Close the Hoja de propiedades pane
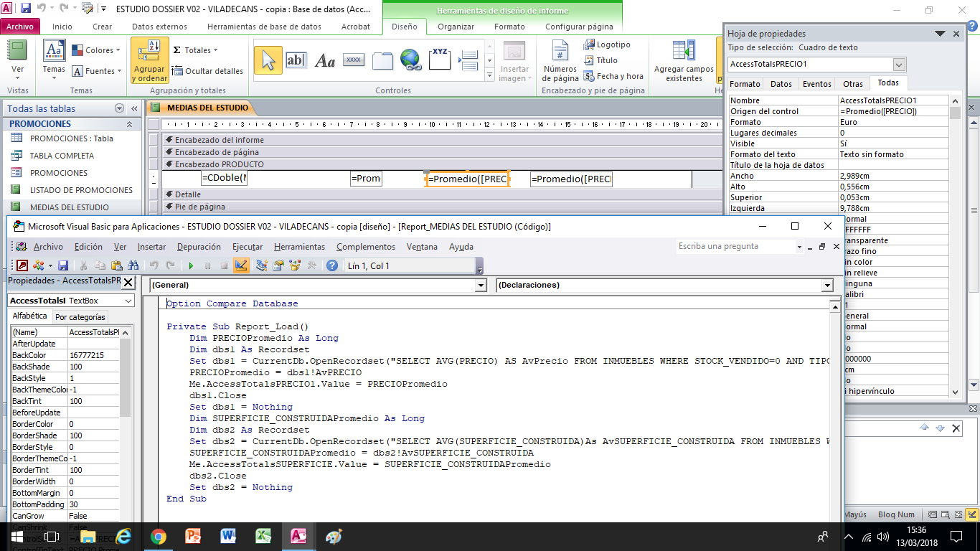 [x=956, y=34]
